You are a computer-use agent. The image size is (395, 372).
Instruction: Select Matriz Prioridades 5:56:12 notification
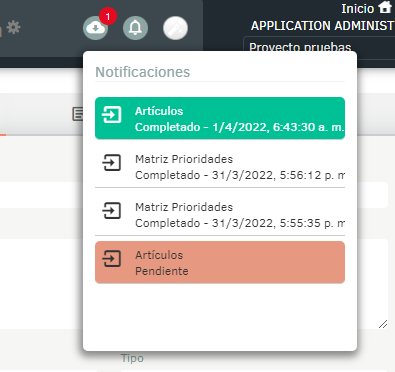click(220, 166)
